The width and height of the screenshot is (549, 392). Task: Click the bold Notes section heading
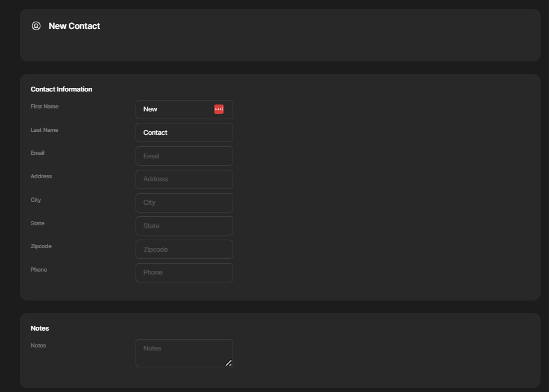pyautogui.click(x=40, y=328)
